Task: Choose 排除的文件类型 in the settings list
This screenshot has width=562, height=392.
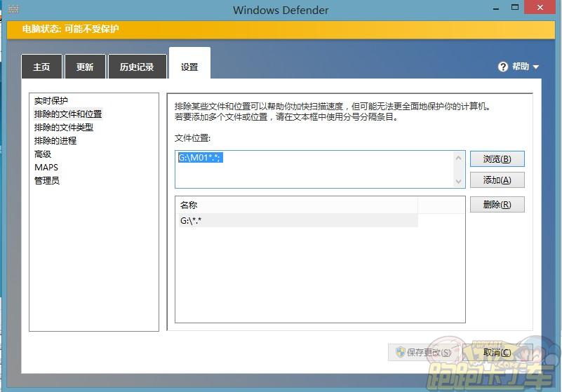Action: [64, 127]
